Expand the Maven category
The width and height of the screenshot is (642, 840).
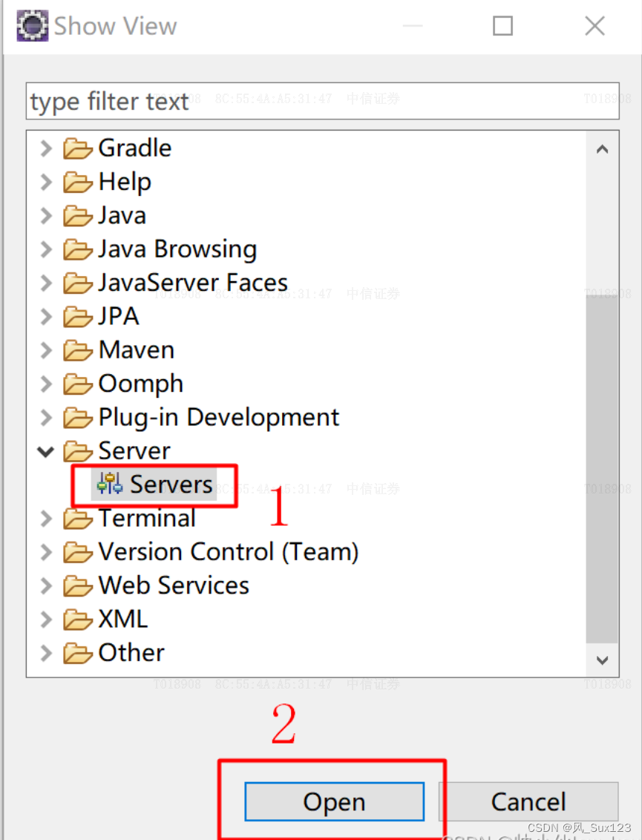[x=47, y=350]
